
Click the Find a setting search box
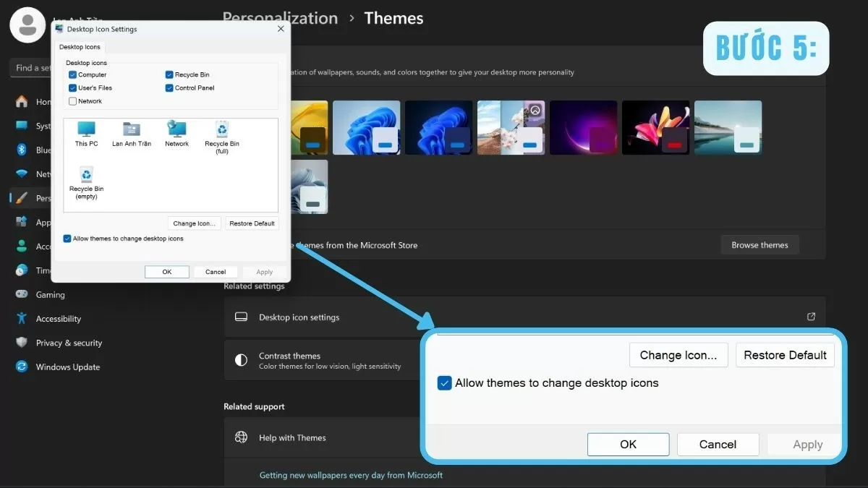[29, 67]
